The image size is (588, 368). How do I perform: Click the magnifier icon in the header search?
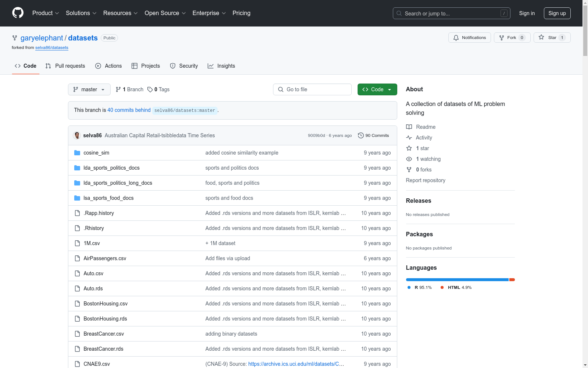(399, 13)
